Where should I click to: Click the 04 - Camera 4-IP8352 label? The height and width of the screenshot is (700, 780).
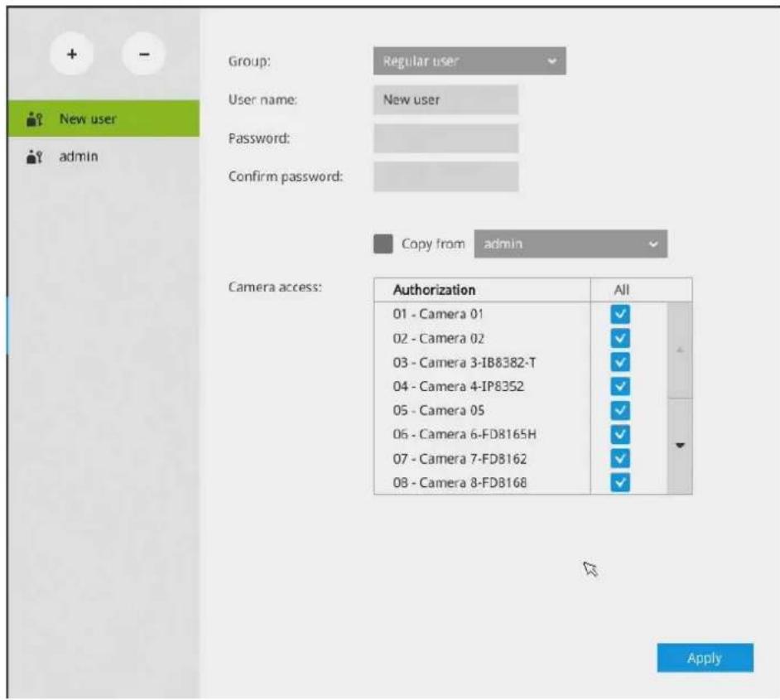(x=458, y=387)
